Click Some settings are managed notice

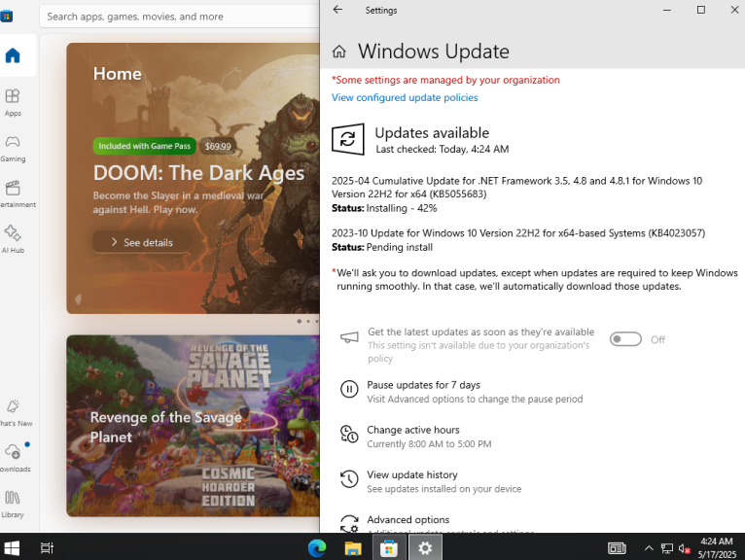click(x=445, y=80)
